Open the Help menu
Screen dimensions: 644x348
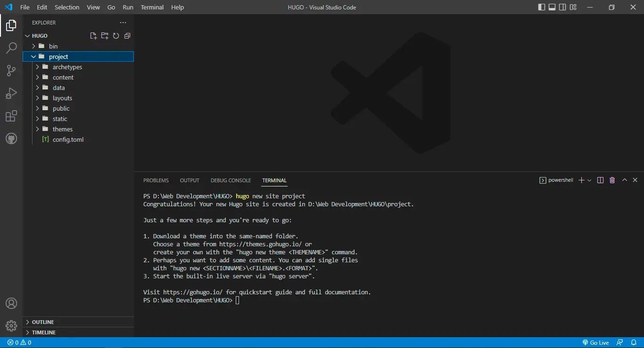pyautogui.click(x=178, y=7)
